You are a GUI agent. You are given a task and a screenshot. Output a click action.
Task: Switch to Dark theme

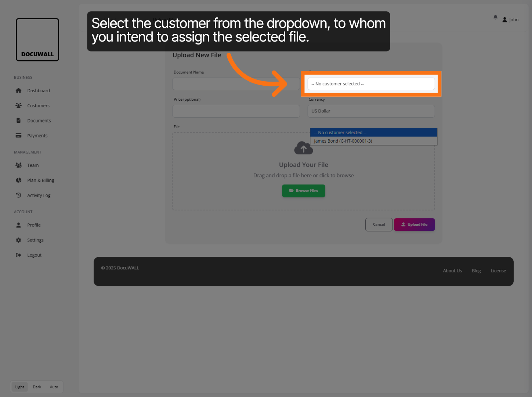(37, 387)
